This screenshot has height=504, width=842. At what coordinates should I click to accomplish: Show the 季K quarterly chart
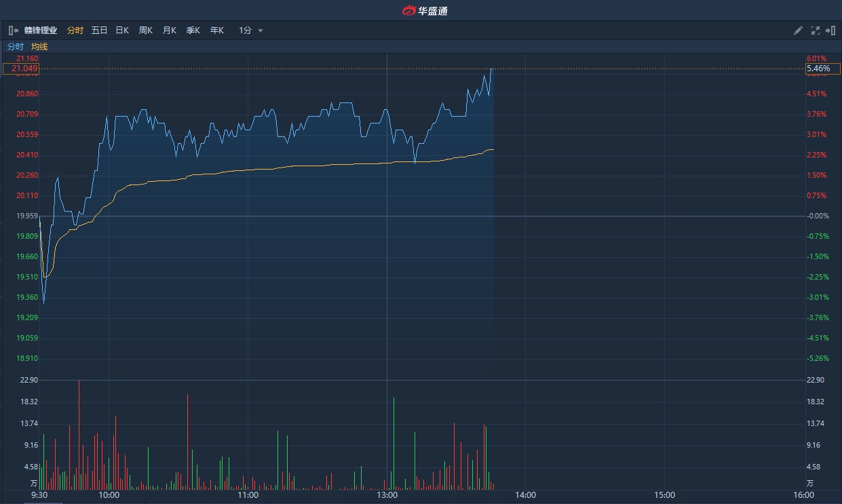[x=193, y=31]
